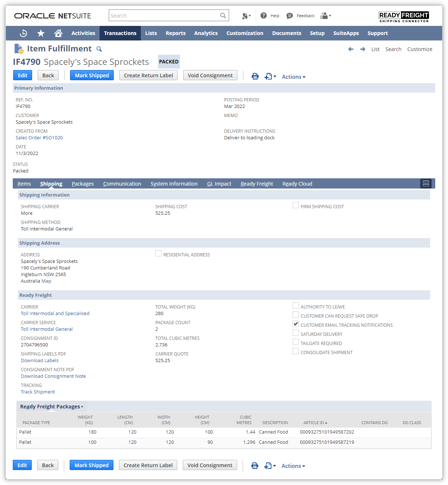Uncheck Customer Email Tracking Notifications
This screenshot has height=485, width=448.
296,323
